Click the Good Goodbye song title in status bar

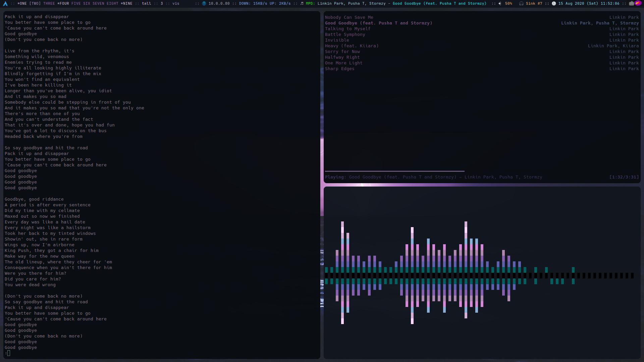point(439,4)
